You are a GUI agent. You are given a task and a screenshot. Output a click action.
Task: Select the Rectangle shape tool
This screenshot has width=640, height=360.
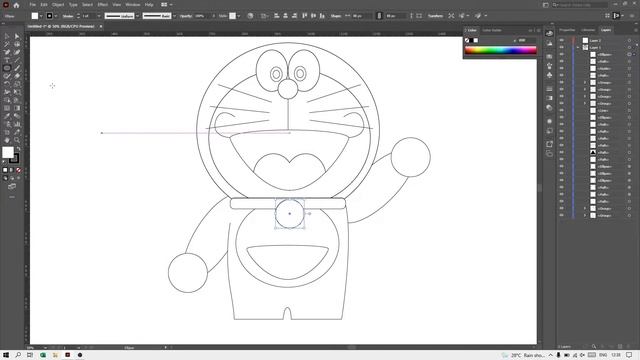coord(7,68)
